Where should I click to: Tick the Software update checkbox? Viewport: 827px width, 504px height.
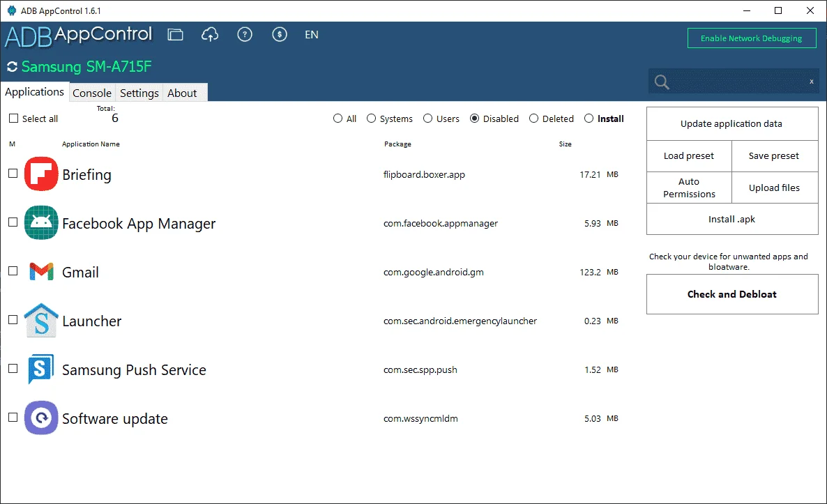tap(13, 418)
